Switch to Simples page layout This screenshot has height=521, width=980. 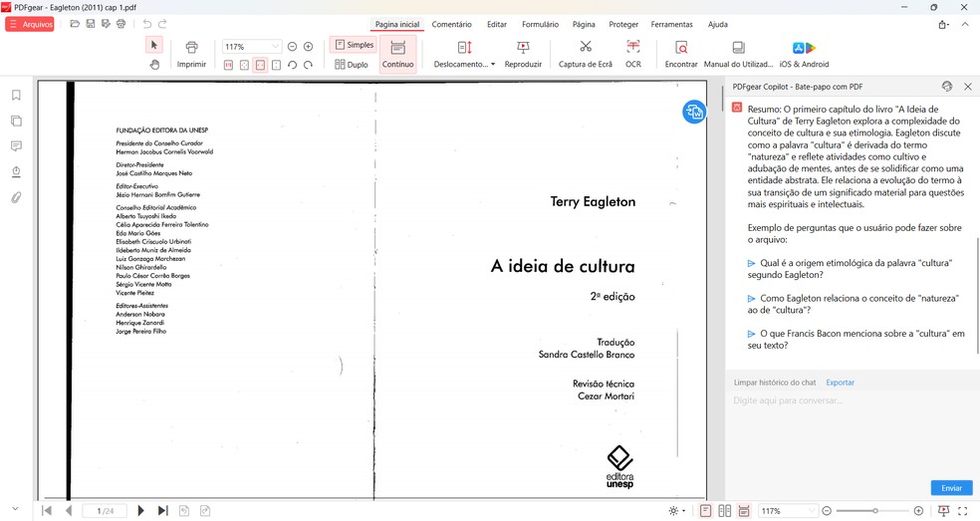(x=354, y=45)
